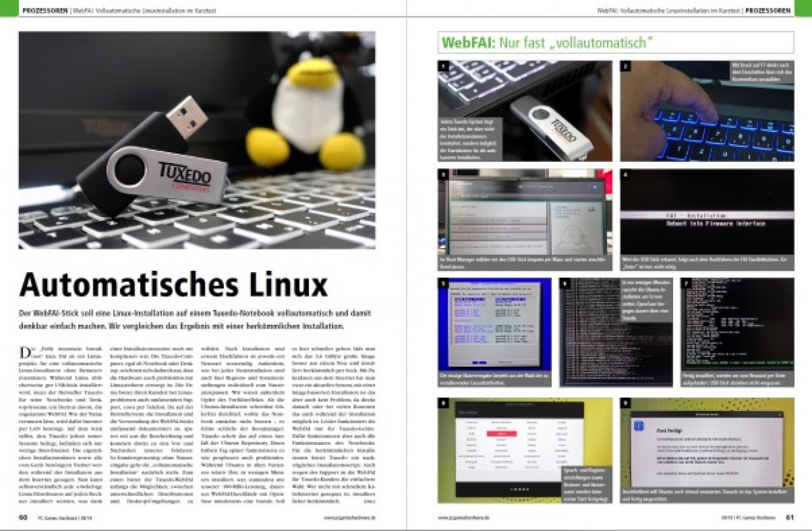Open step 5 blue Linux distribution selection image

click(494, 325)
